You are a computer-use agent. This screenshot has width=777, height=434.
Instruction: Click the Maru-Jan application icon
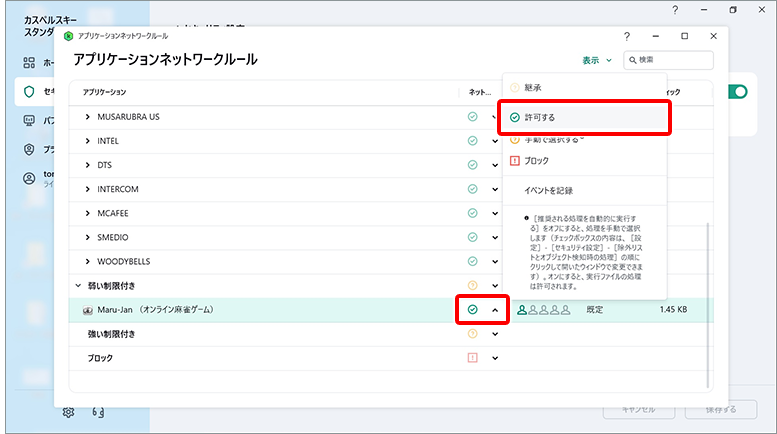click(x=88, y=310)
